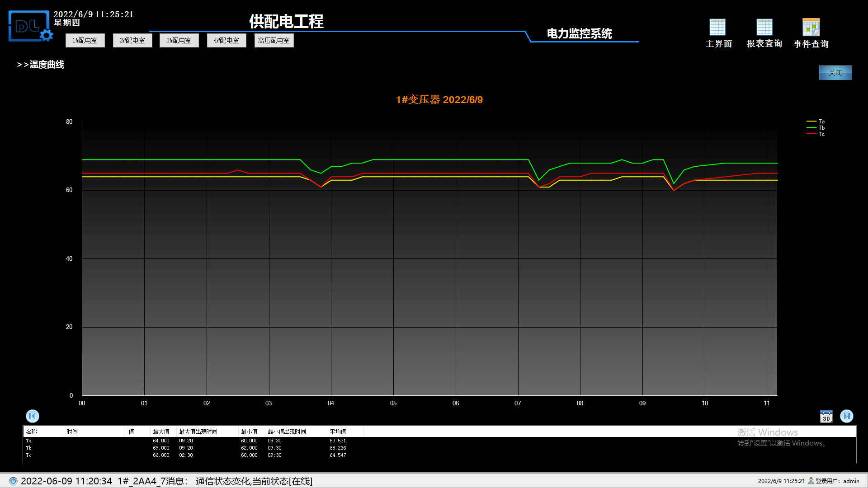Toggle the Tb green legend entry
This screenshot has height=488, width=868.
[816, 128]
